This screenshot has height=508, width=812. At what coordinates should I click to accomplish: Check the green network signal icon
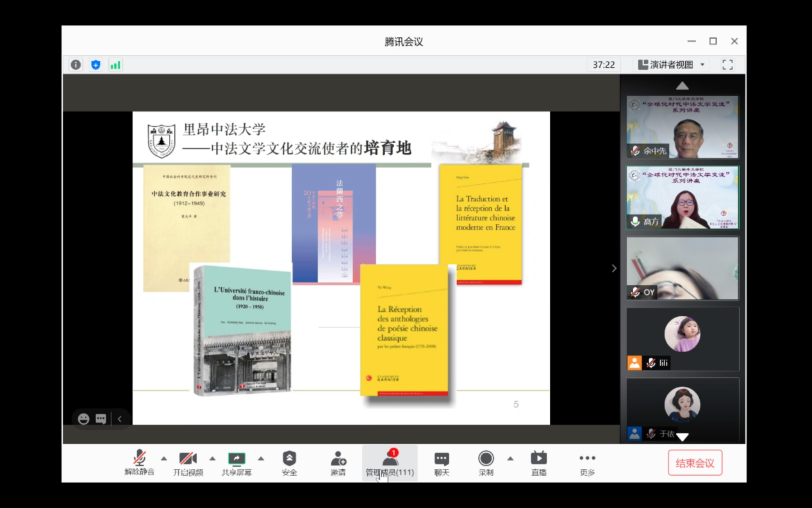(115, 65)
